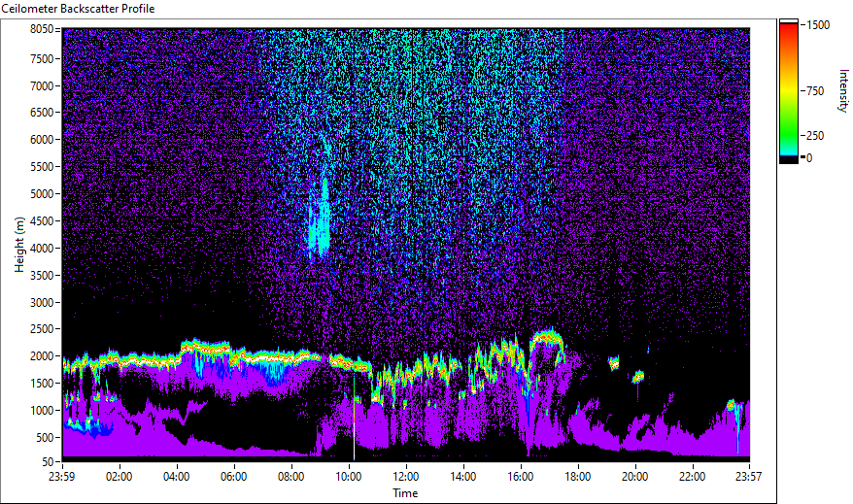Click the 10:00 time axis label
The height and width of the screenshot is (504, 853).
pyautogui.click(x=348, y=477)
